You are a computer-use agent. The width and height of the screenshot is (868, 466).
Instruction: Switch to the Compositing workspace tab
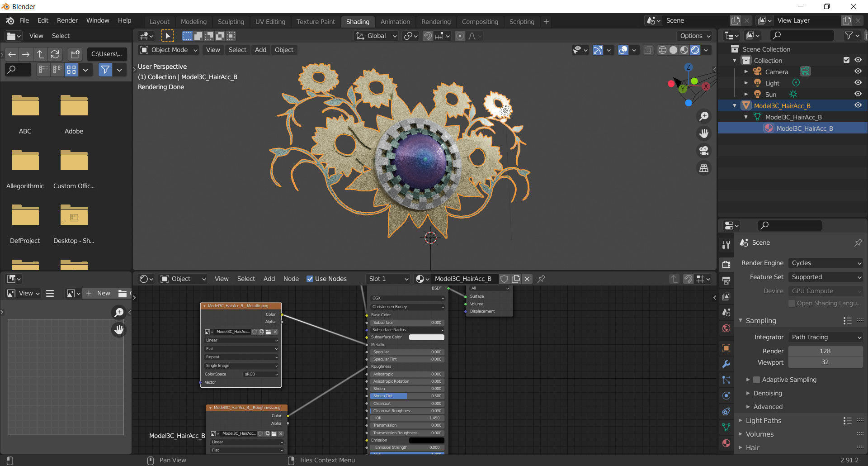(480, 21)
